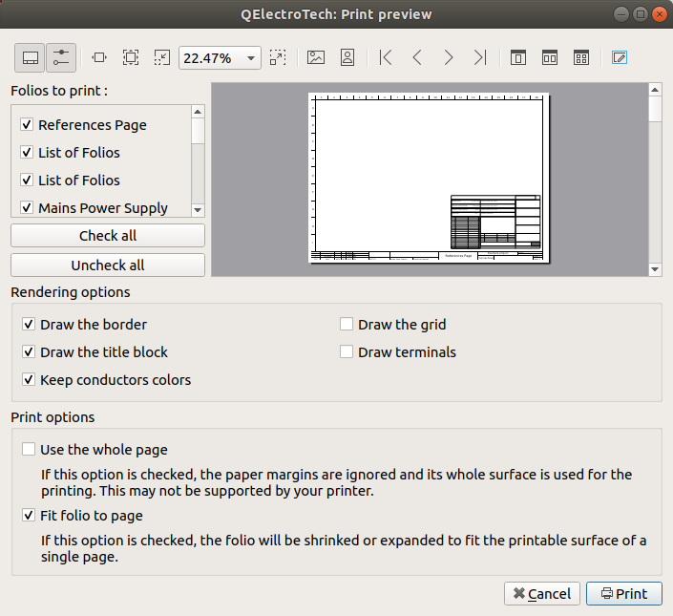Image resolution: width=673 pixels, height=616 pixels.
Task: Click the Check all button
Action: (108, 236)
